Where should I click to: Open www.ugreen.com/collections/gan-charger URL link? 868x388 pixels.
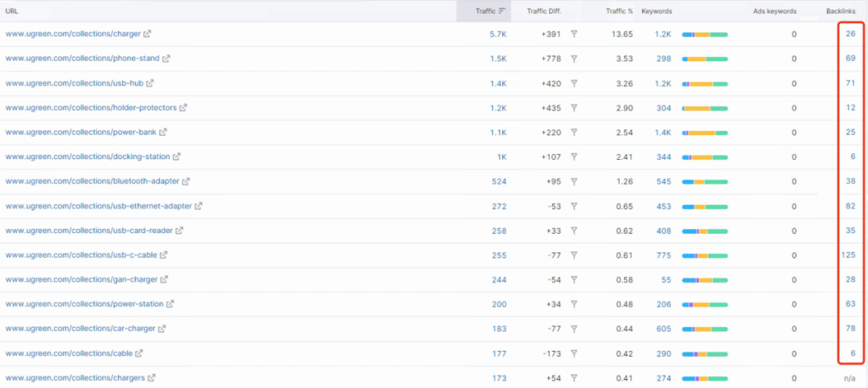tap(81, 280)
